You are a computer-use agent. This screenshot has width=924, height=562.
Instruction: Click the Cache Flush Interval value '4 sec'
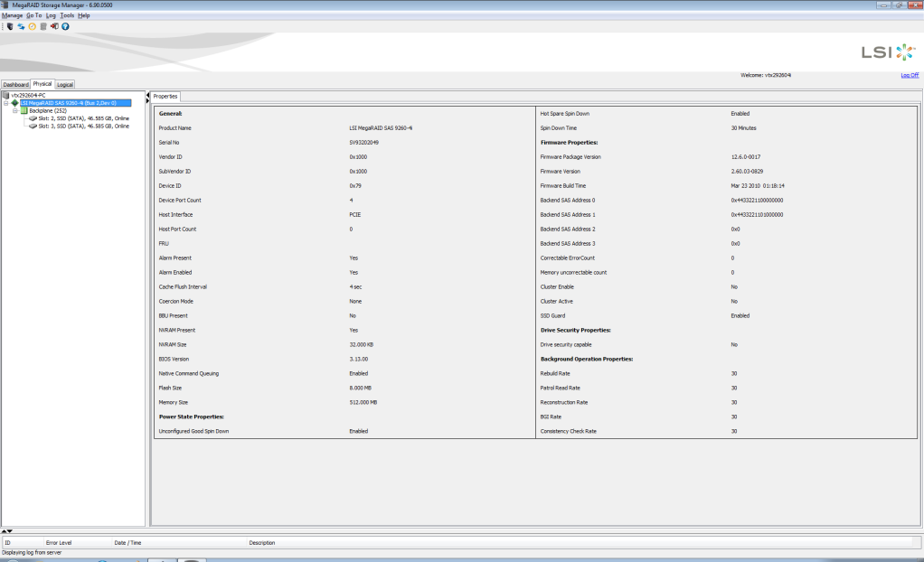pyautogui.click(x=355, y=287)
